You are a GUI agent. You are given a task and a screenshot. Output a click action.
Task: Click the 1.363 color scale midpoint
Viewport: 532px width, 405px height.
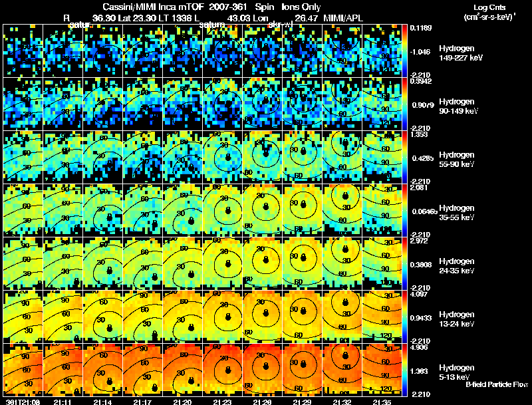pyautogui.click(x=419, y=371)
